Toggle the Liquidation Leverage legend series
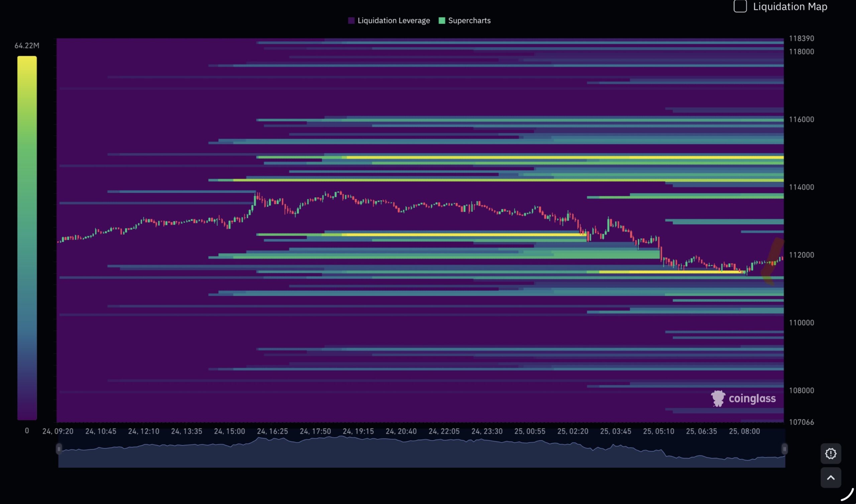This screenshot has height=504, width=856. pyautogui.click(x=389, y=21)
